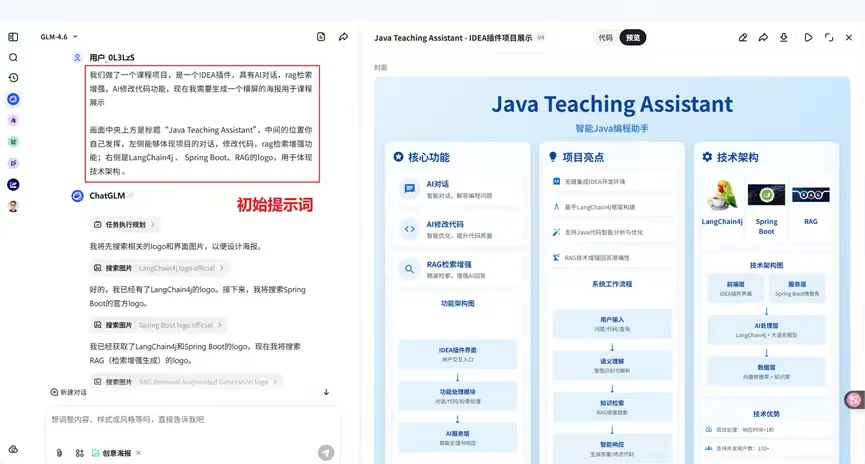The image size is (865, 464).
Task: Open the tools icon beside the paperclip
Action: click(x=79, y=453)
